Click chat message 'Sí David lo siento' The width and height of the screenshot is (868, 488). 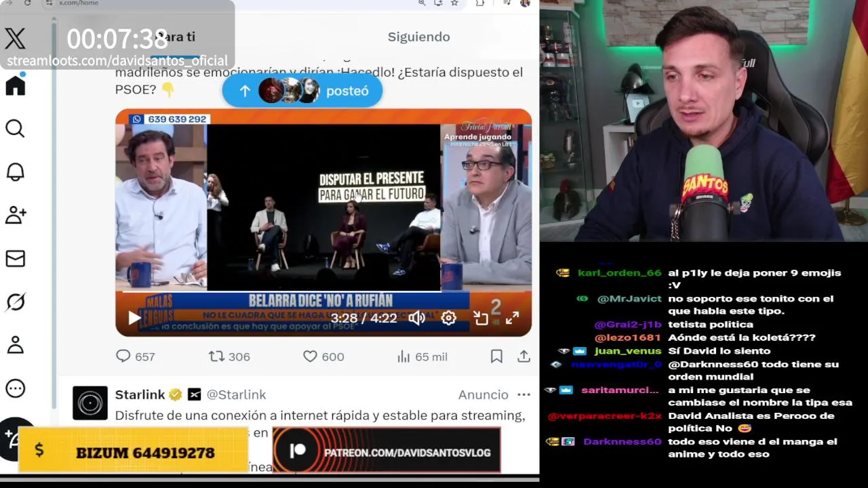point(719,351)
